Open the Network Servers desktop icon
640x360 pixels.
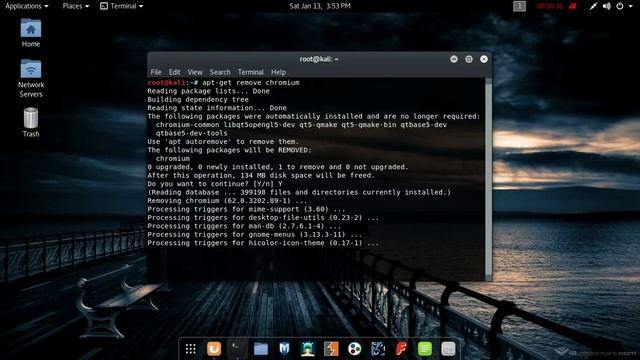(x=31, y=78)
